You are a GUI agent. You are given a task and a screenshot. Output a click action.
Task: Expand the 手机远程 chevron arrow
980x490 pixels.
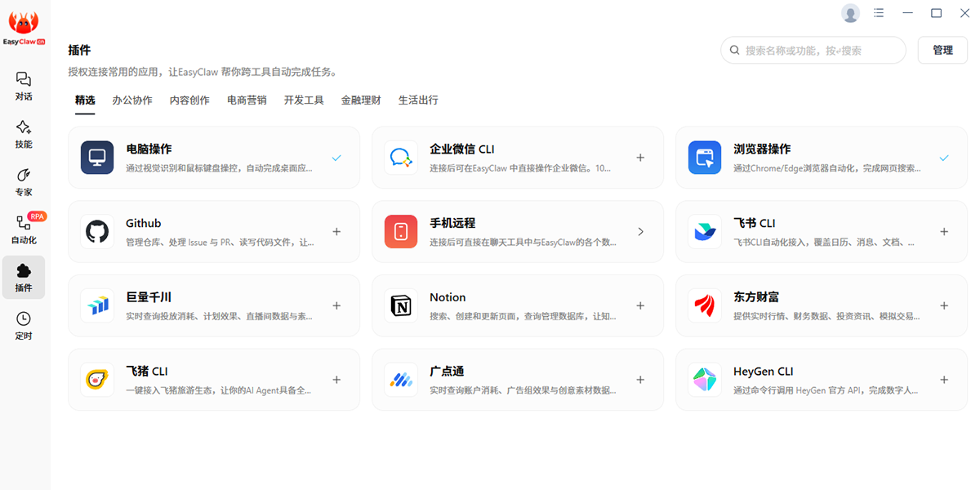[x=640, y=232]
